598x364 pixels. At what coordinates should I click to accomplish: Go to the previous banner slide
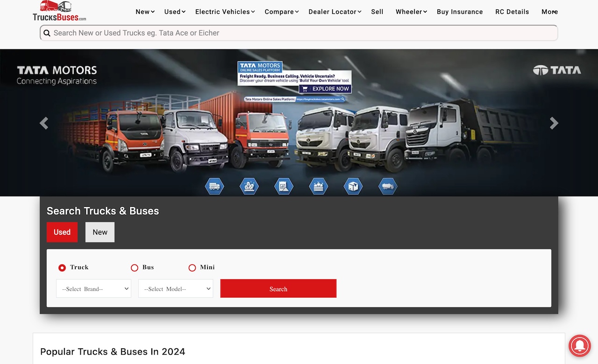coord(44,123)
